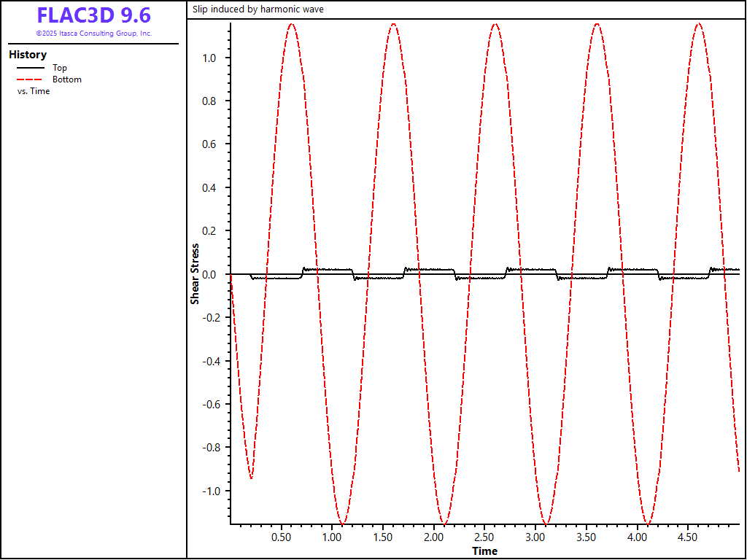Click the FLAC3D 9.6 title logo
This screenshot has height=560, width=747.
pyautogui.click(x=93, y=15)
